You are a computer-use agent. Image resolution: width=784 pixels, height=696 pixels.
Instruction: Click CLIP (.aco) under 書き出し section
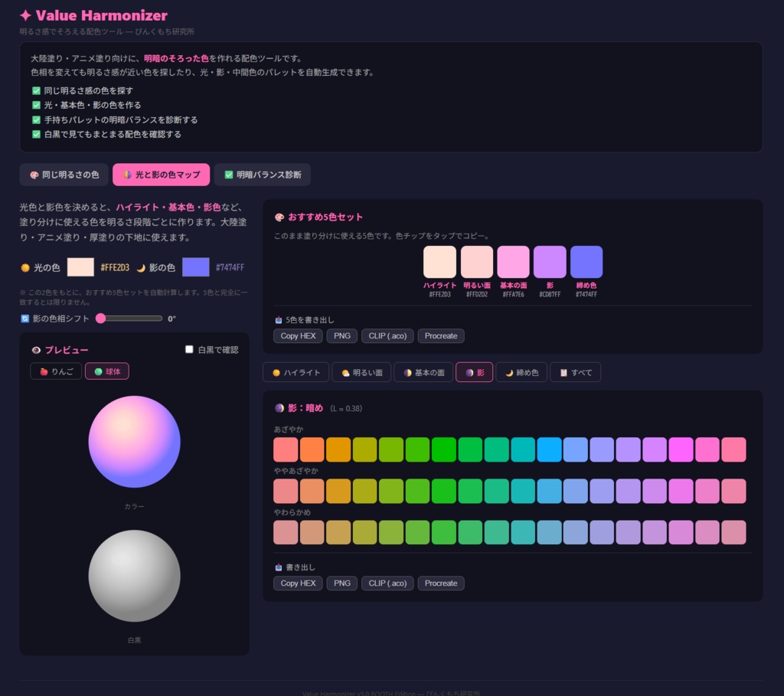click(387, 583)
